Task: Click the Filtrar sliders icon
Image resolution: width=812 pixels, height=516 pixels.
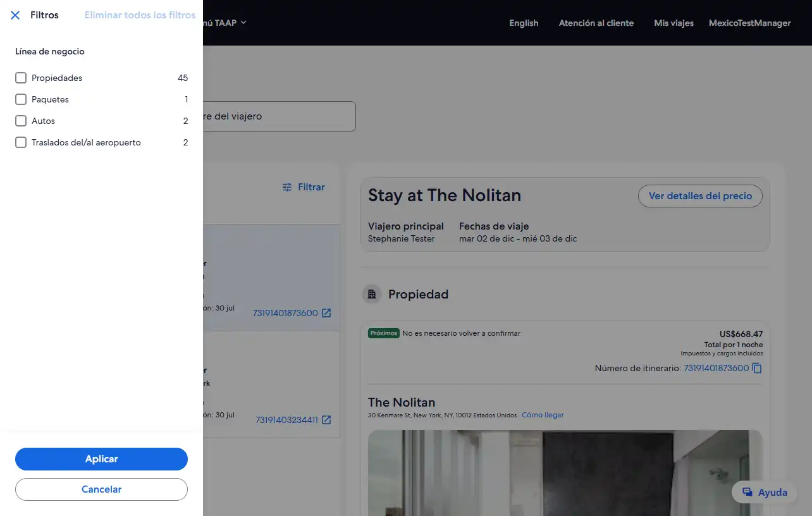Action: (287, 187)
